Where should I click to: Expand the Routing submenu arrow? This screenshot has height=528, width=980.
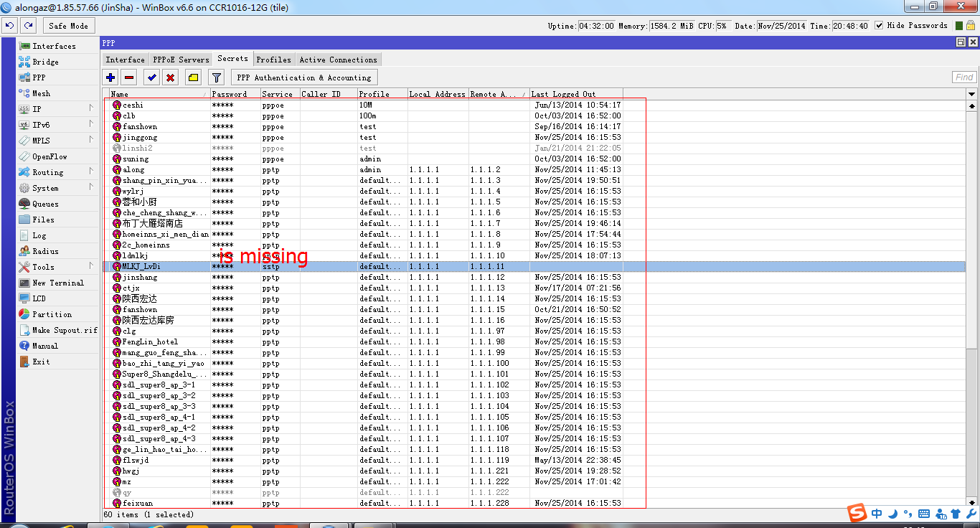(92, 171)
